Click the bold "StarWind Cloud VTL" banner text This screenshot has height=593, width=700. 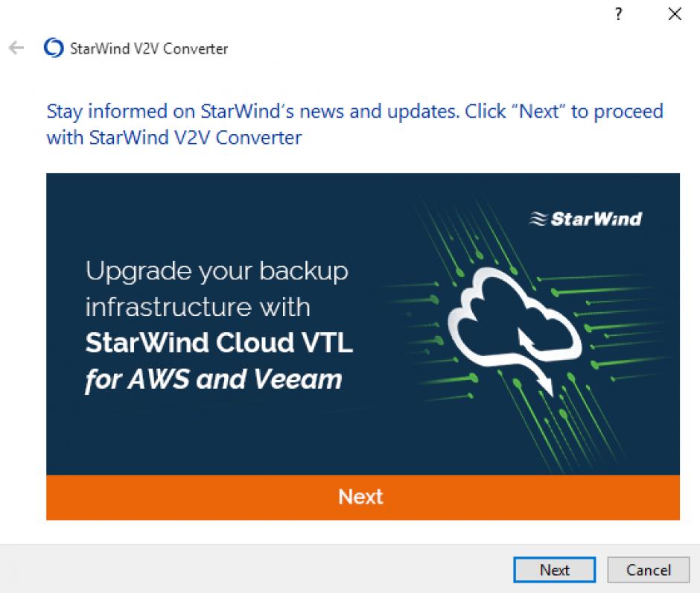[219, 343]
